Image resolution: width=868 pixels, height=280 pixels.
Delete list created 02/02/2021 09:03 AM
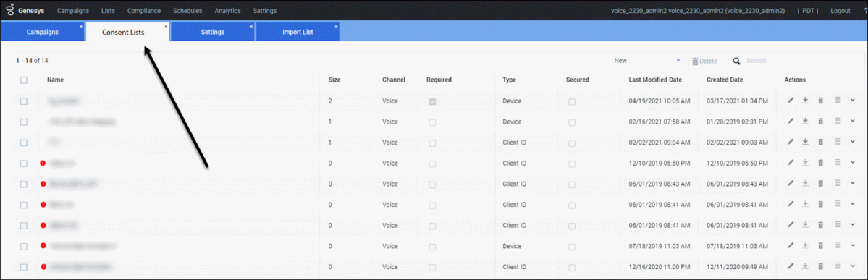pyautogui.click(x=821, y=143)
